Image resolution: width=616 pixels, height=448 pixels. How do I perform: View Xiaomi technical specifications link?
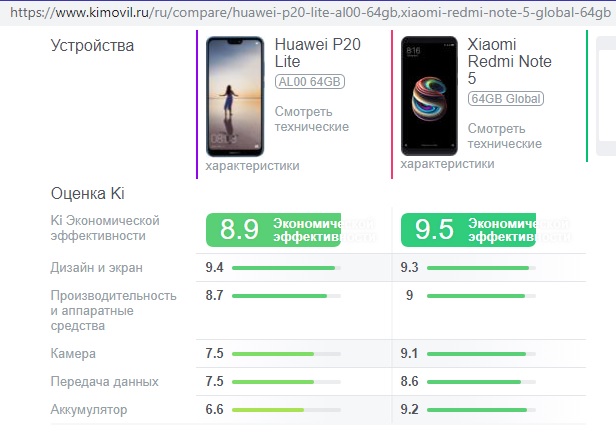tap(504, 136)
